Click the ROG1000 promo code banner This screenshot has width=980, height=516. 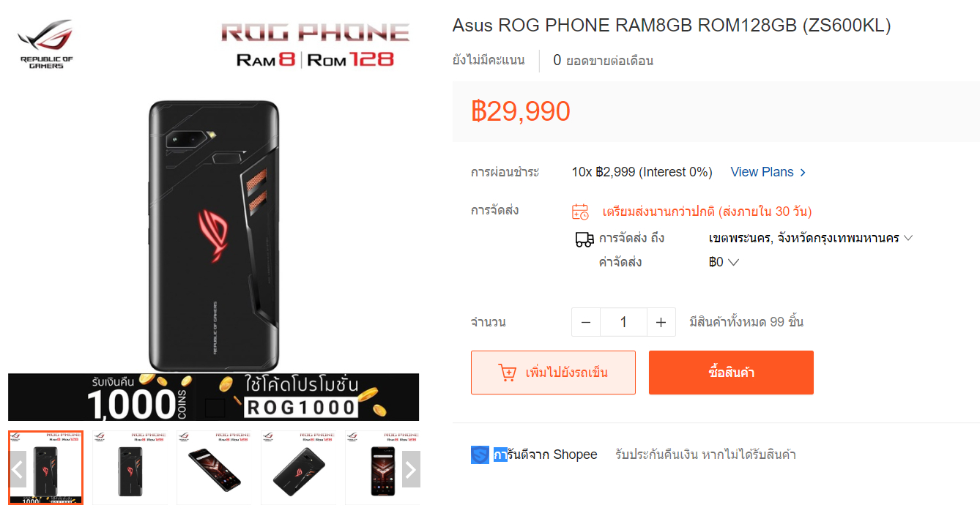(214, 397)
